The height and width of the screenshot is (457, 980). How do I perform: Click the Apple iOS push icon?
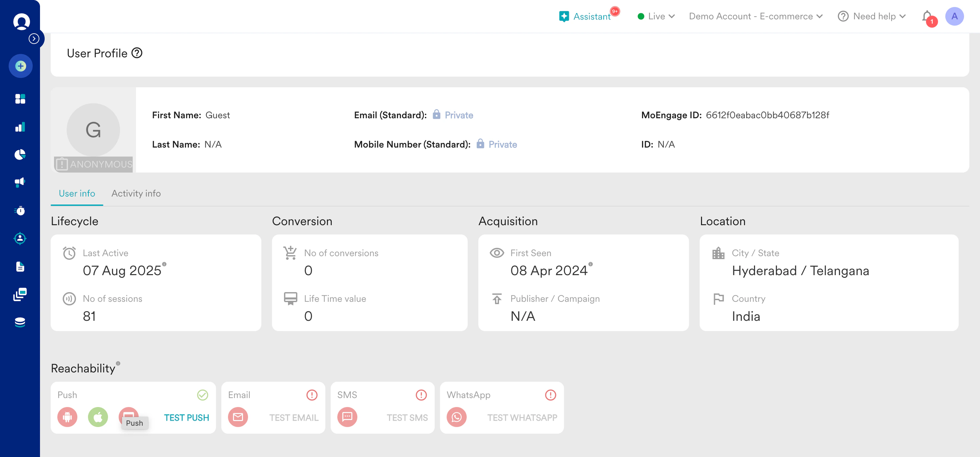click(98, 417)
